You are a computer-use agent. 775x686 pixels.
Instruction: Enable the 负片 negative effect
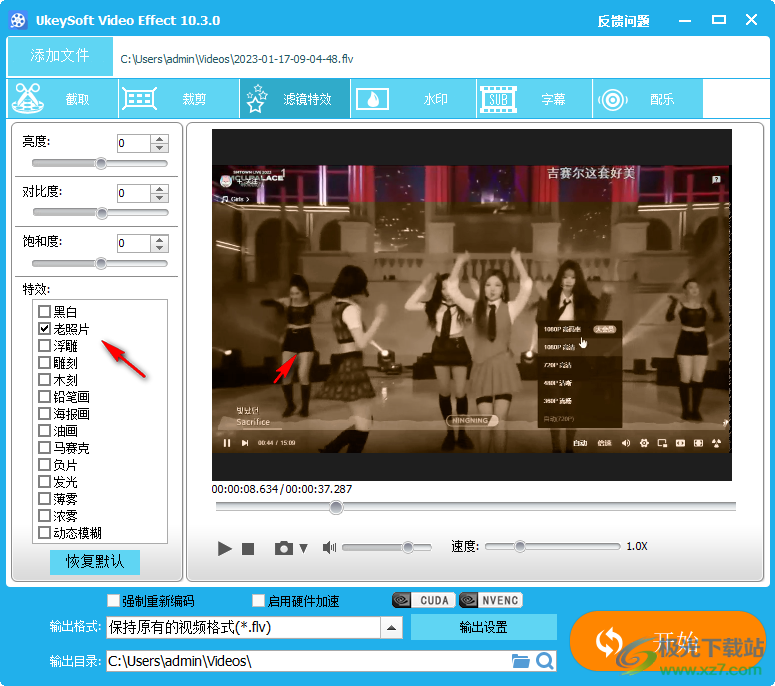pyautogui.click(x=44, y=465)
